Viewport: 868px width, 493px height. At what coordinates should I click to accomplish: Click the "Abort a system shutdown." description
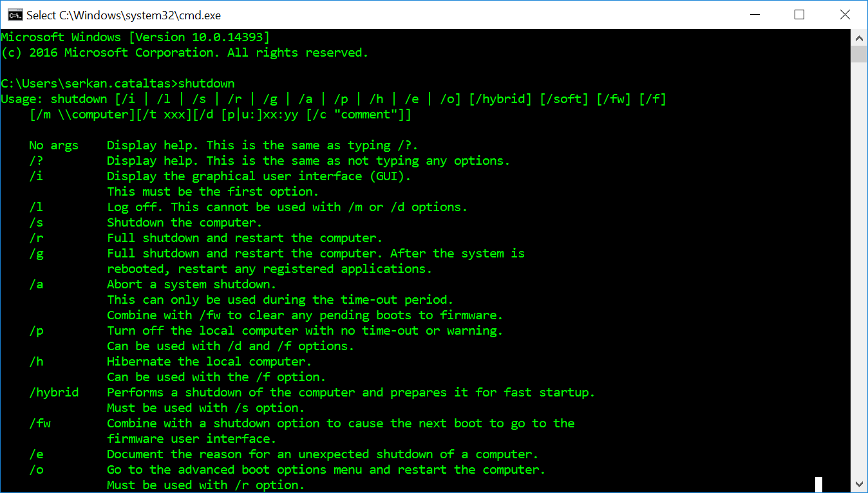191,284
